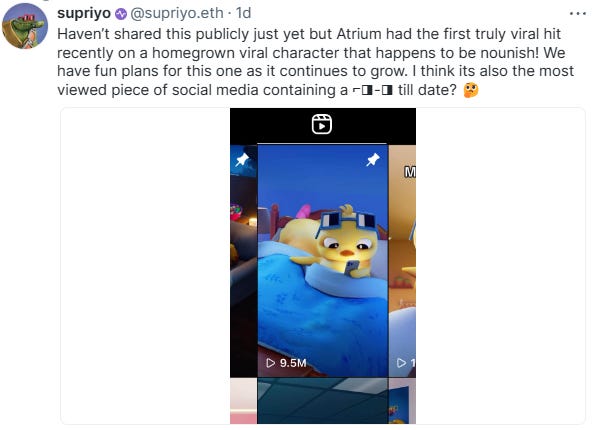Click the play icon on the right reel
This screenshot has width=595, height=430.
pyautogui.click(x=401, y=363)
